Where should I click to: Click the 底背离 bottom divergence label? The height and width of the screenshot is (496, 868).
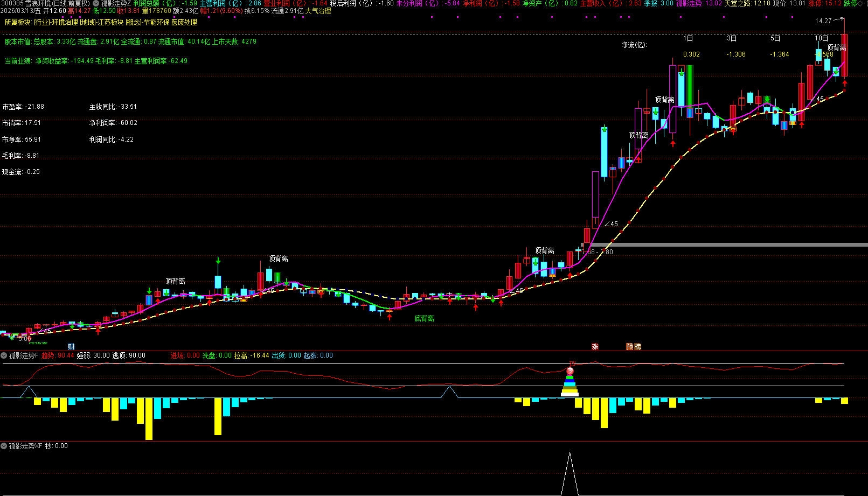[x=424, y=318]
